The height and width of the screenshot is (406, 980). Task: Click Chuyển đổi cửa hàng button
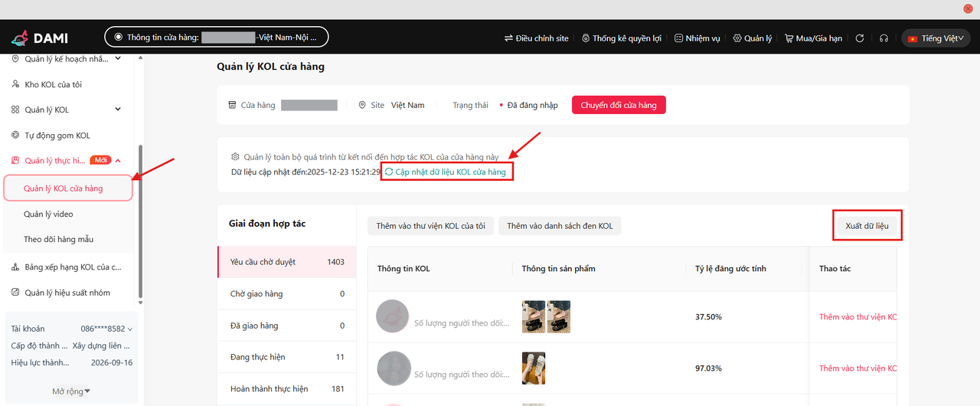[x=618, y=105]
